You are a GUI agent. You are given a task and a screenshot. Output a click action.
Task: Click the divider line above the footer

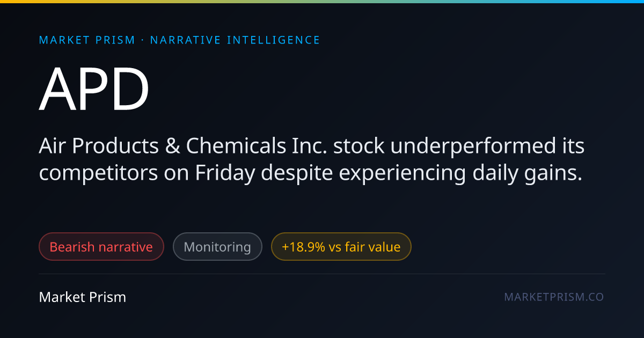[x=322, y=274]
